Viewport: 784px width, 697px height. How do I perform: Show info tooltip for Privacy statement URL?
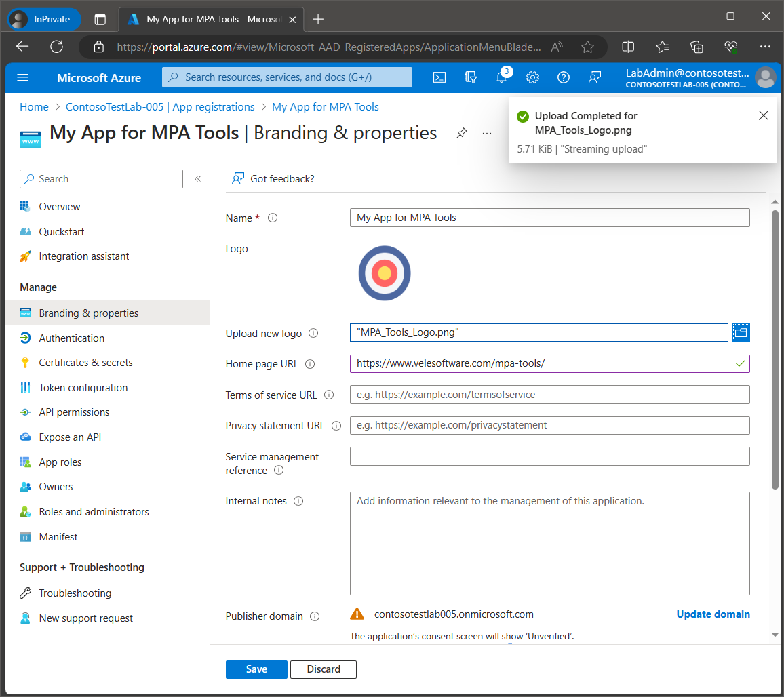point(336,426)
